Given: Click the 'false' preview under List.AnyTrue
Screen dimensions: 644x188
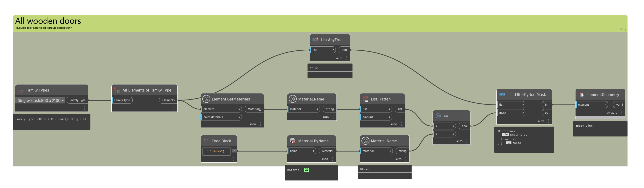Looking at the screenshot, I should click(x=314, y=68).
